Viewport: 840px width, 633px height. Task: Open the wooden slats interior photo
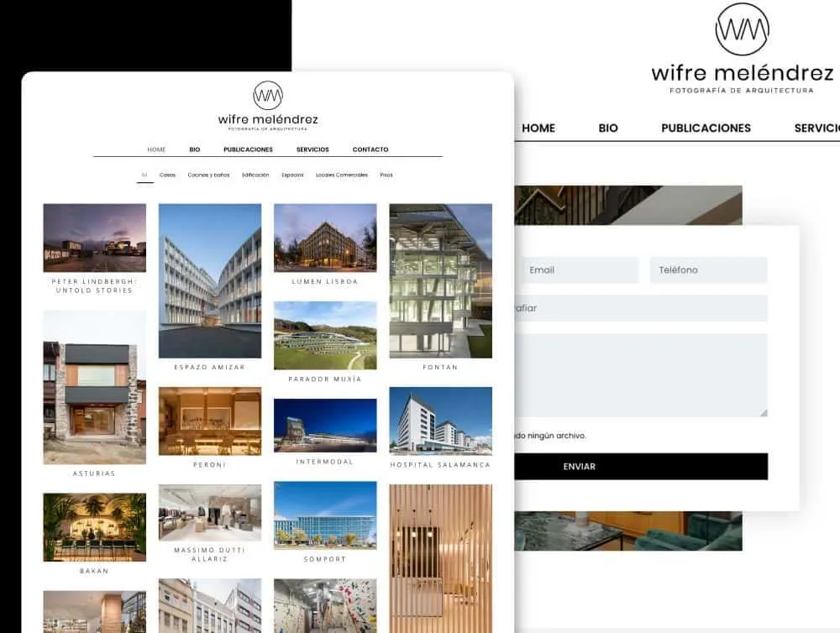point(440,558)
